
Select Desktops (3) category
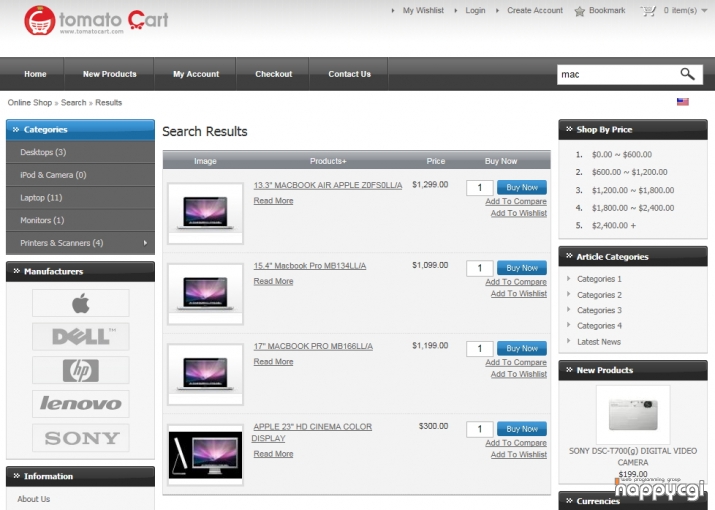(80, 152)
